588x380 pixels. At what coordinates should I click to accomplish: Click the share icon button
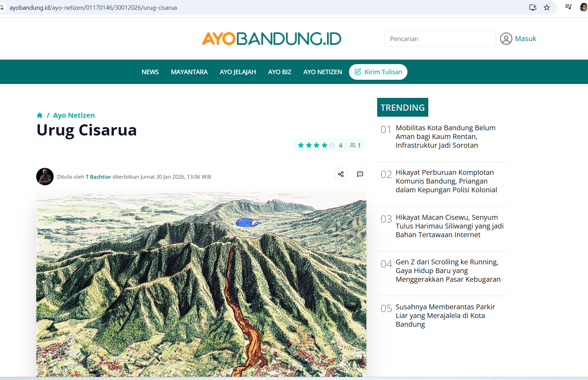tap(341, 174)
